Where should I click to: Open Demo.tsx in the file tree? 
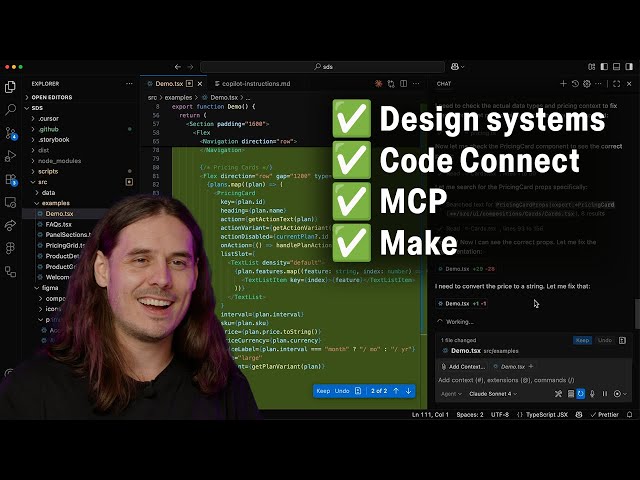click(x=59, y=213)
